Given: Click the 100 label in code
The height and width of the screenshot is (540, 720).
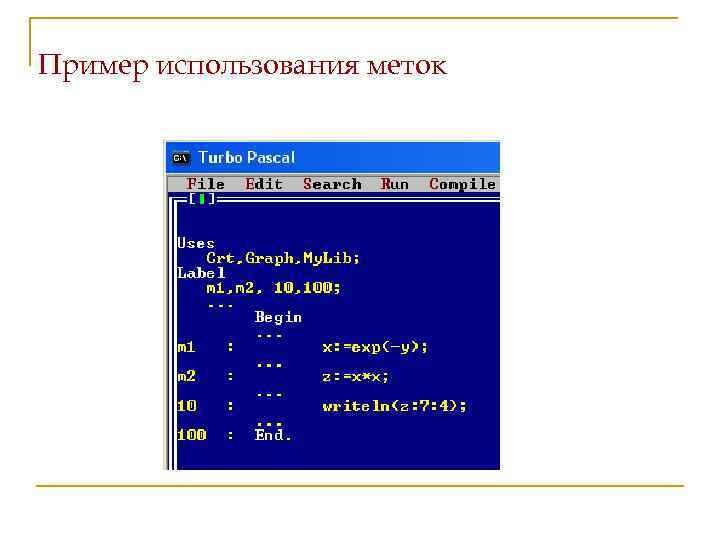Looking at the screenshot, I should point(192,435).
